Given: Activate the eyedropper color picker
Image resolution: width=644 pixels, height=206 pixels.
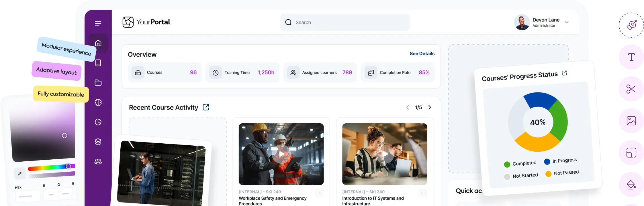Looking at the screenshot, I should [20, 173].
